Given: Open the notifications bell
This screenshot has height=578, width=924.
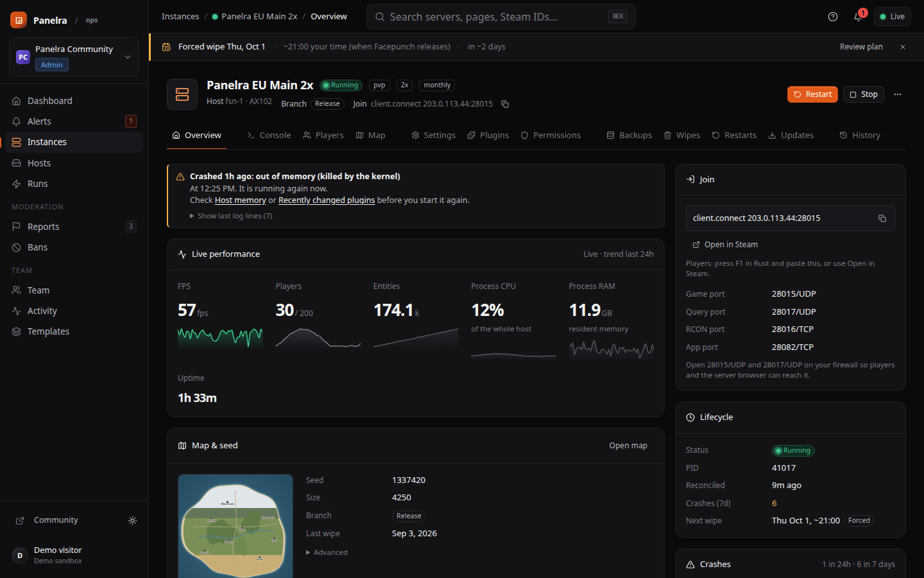Looking at the screenshot, I should click(x=859, y=17).
